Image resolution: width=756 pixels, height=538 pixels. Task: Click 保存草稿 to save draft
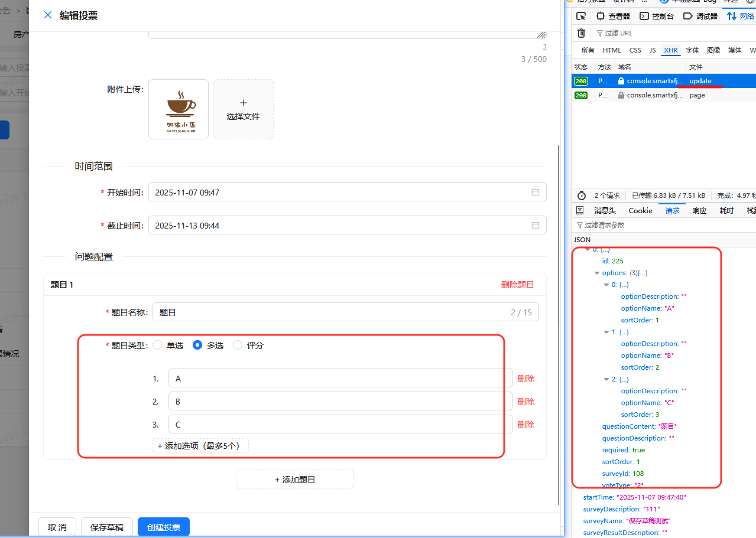(106, 526)
